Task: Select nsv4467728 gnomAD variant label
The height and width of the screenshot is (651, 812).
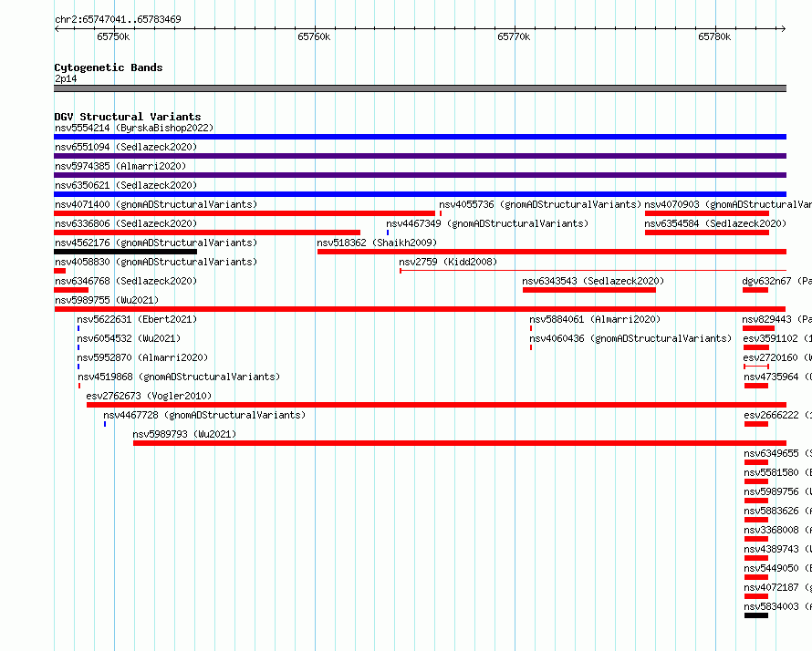Action: pos(204,415)
